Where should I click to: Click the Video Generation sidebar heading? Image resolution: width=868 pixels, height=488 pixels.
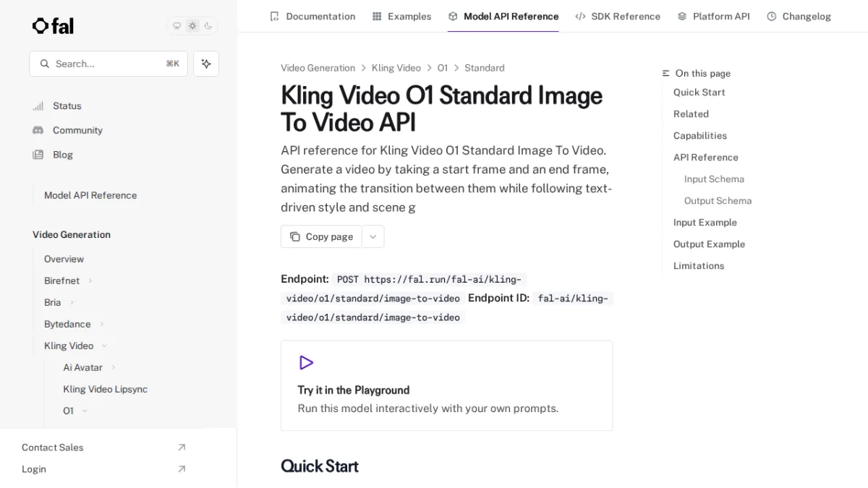click(x=72, y=235)
